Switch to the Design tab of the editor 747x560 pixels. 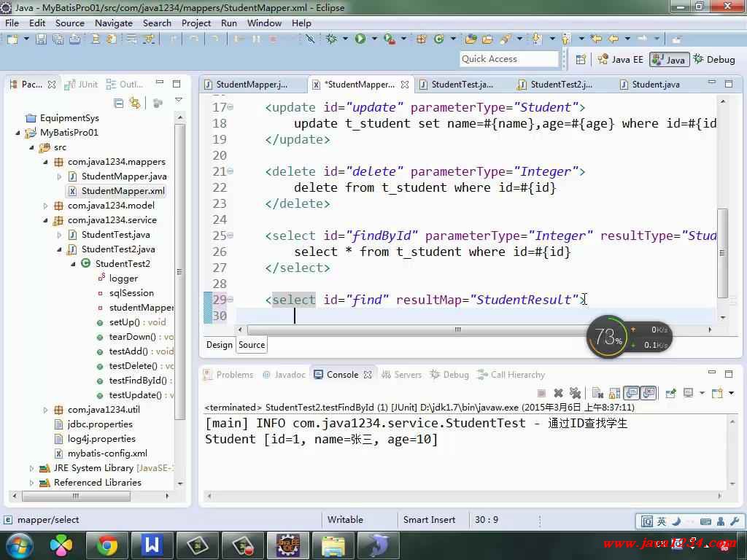pos(219,345)
